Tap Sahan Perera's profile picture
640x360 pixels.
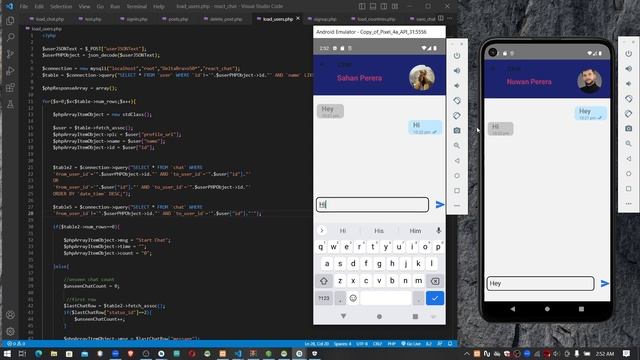(x=422, y=78)
